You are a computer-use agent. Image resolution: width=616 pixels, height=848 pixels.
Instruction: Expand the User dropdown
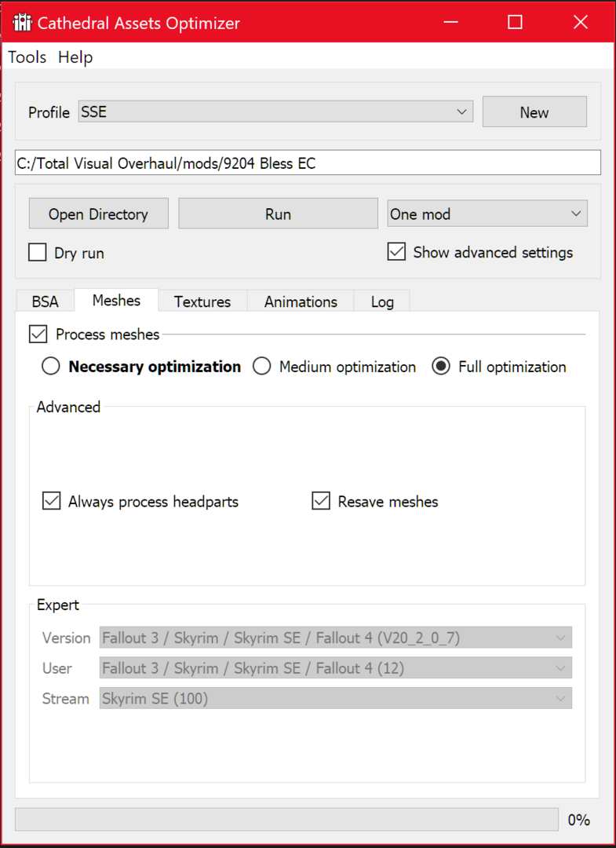click(336, 668)
